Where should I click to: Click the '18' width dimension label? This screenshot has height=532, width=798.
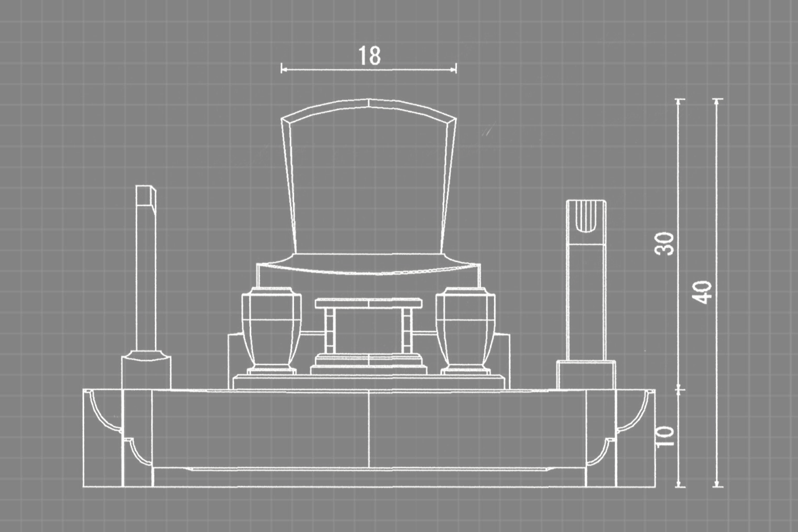point(369,56)
